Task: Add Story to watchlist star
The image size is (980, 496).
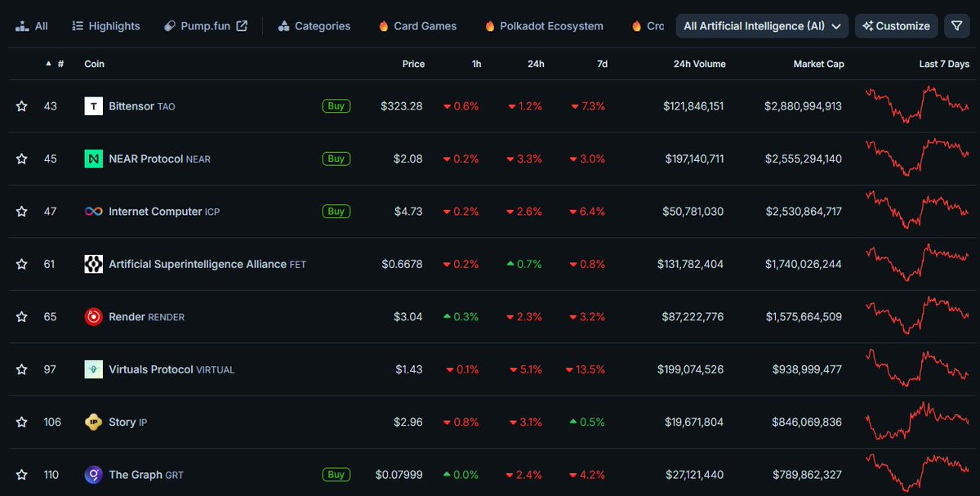Action: (22, 422)
